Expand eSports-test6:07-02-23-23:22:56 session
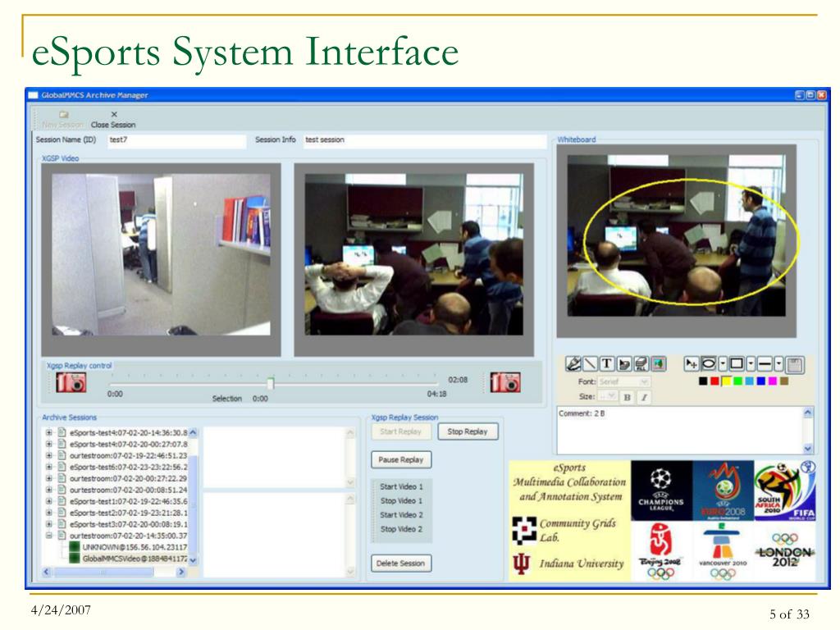The image size is (840, 630). pyautogui.click(x=48, y=467)
